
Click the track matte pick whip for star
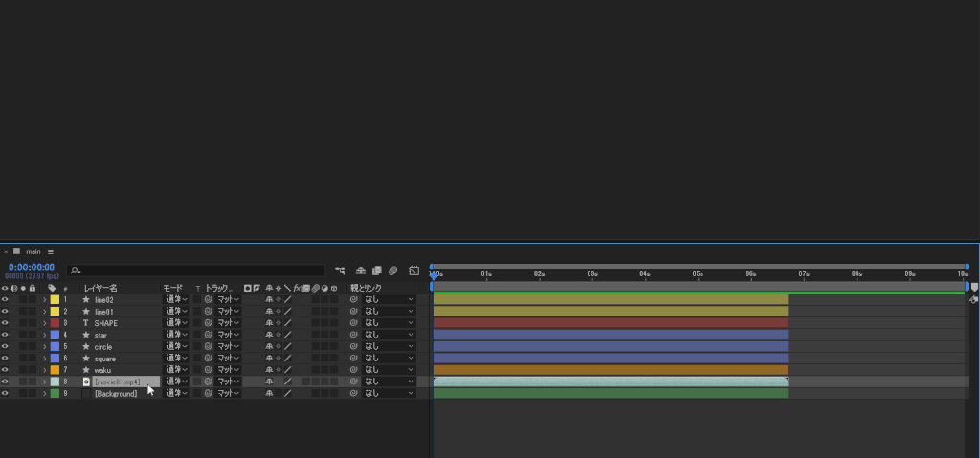(208, 335)
